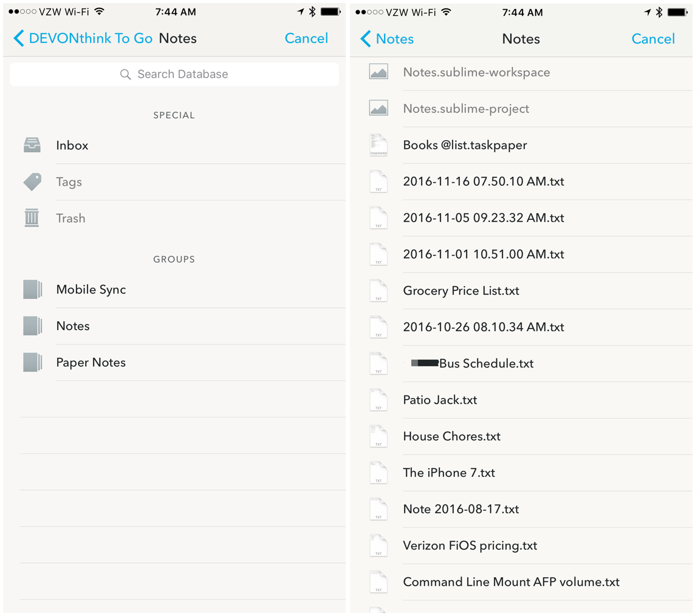Image resolution: width=695 pixels, height=616 pixels.
Task: Open 2016-11-01 10.51.00 AM.txt
Action: pyautogui.click(x=521, y=254)
